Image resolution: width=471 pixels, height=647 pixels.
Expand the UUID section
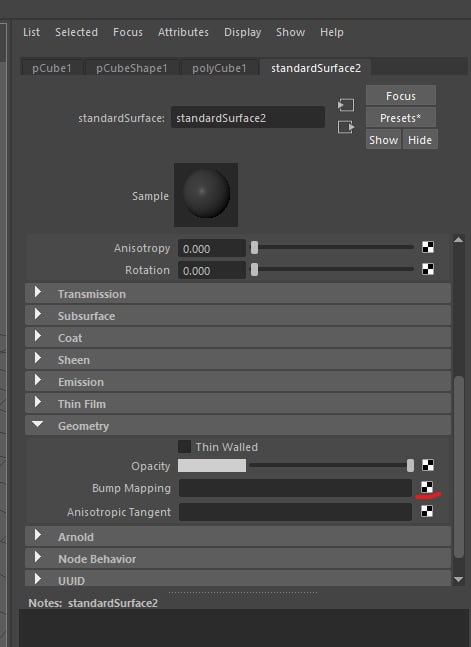(x=238, y=579)
